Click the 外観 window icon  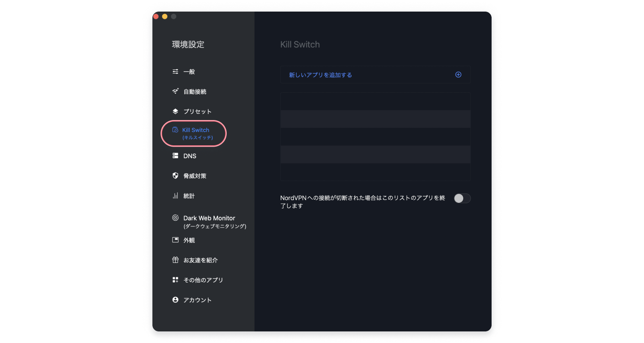click(x=175, y=240)
